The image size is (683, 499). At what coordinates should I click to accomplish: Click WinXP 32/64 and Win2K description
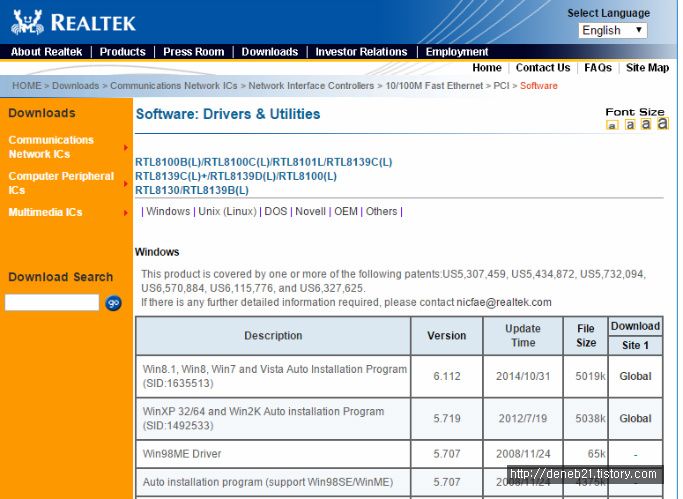264,418
